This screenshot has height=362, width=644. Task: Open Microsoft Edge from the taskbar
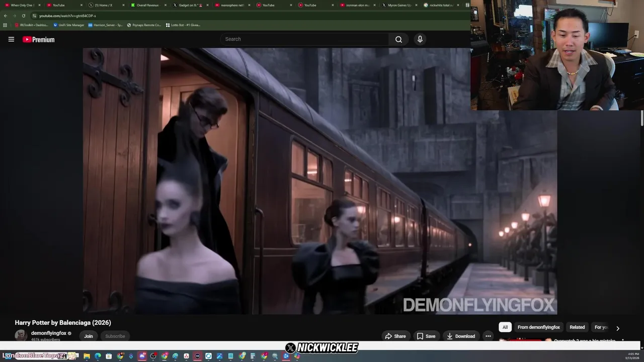98,356
